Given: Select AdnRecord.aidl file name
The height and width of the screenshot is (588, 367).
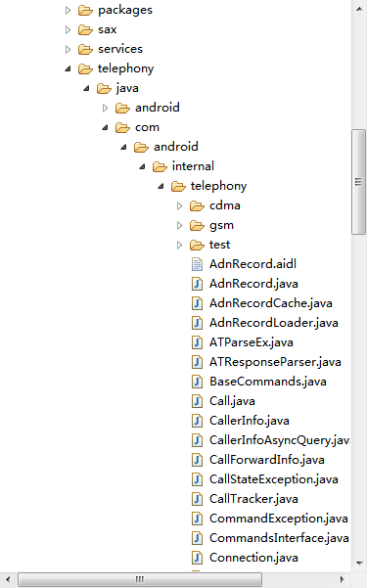Looking at the screenshot, I should [252, 264].
